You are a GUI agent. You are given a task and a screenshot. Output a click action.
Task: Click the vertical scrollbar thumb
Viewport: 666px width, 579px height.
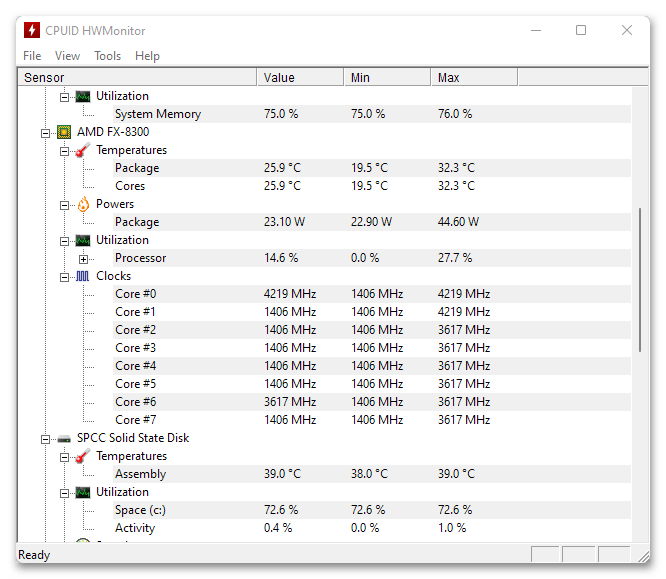pyautogui.click(x=640, y=280)
